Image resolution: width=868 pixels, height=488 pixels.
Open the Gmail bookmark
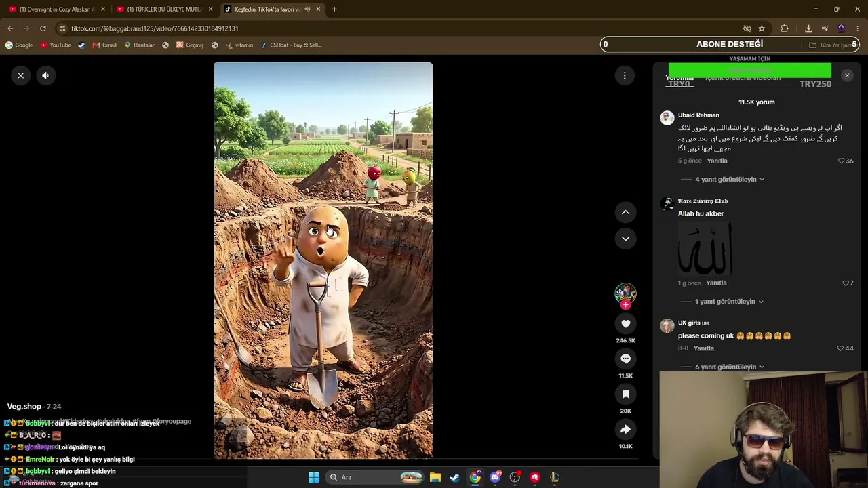point(104,45)
